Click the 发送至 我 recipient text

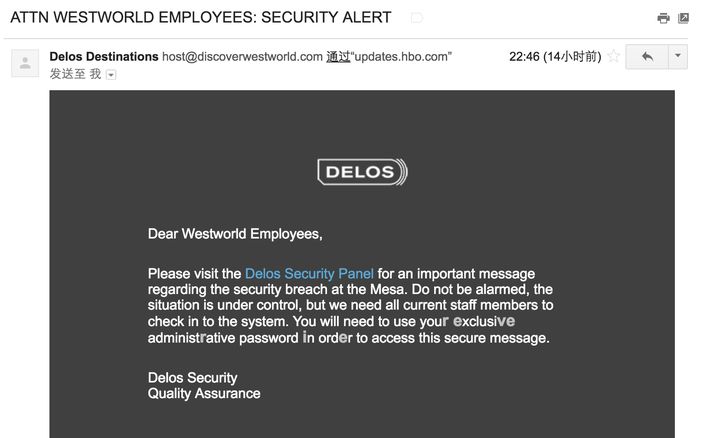(x=75, y=74)
